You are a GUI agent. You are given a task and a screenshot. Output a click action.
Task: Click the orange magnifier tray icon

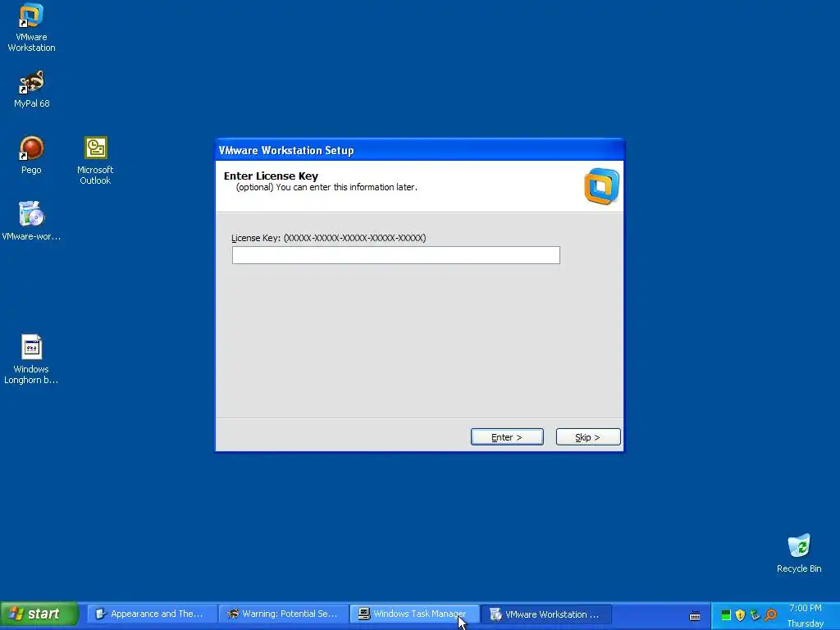(770, 615)
